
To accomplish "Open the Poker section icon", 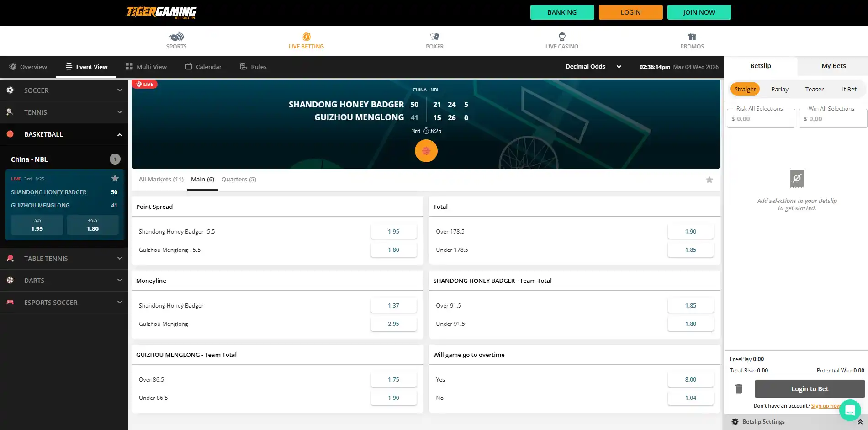I will click(x=434, y=37).
